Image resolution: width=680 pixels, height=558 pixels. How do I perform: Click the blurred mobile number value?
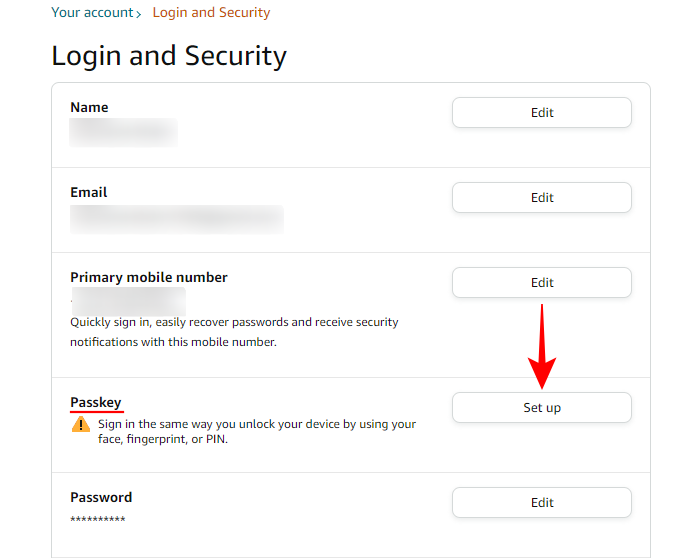click(x=129, y=300)
